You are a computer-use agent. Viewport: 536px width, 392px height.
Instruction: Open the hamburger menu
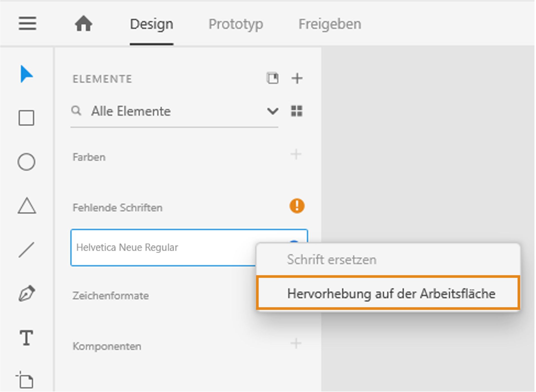[27, 24]
